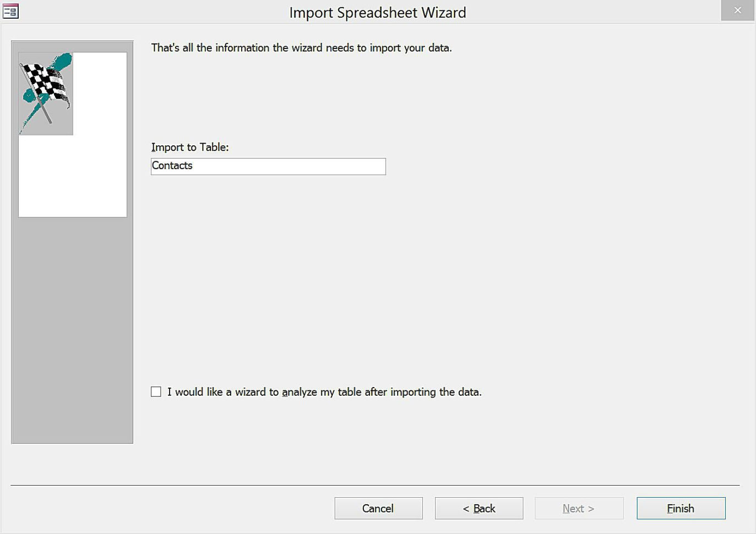This screenshot has height=534, width=756.
Task: Click the word Contacts in the field
Action: click(172, 166)
